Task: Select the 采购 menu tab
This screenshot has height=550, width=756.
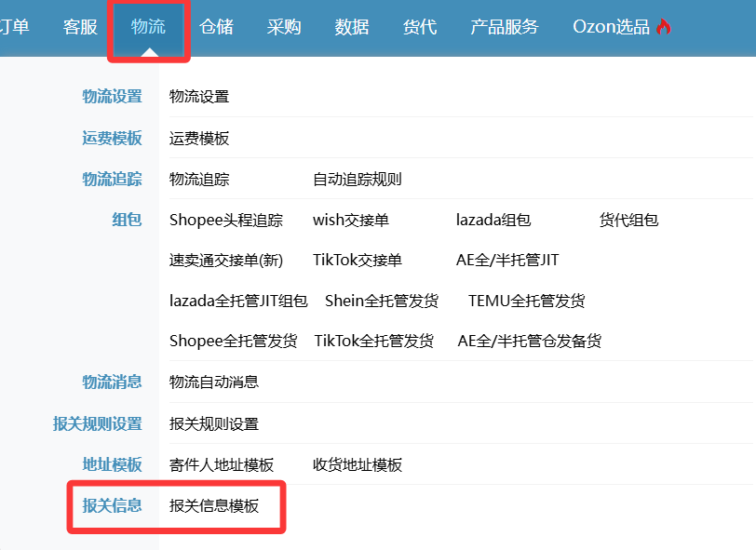Action: click(x=284, y=27)
